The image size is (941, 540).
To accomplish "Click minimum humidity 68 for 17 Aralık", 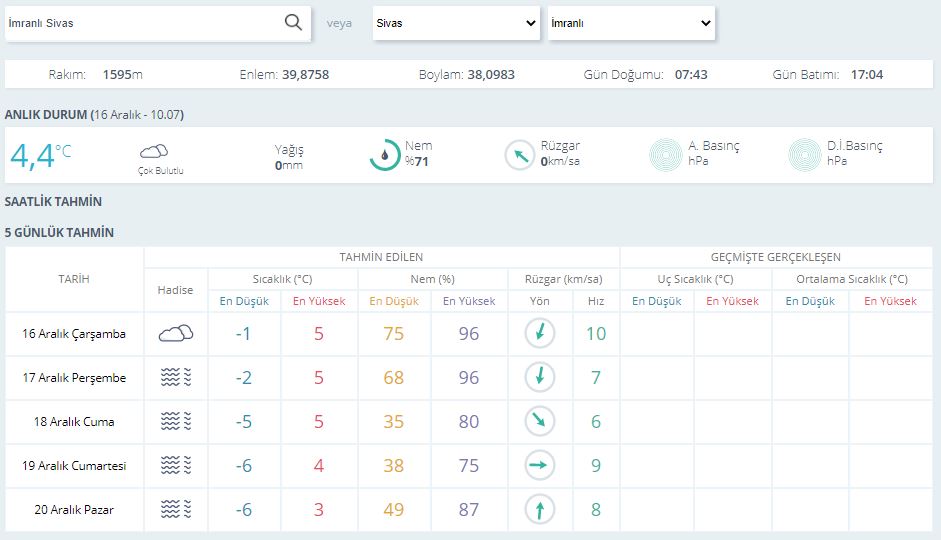I will [x=394, y=377].
